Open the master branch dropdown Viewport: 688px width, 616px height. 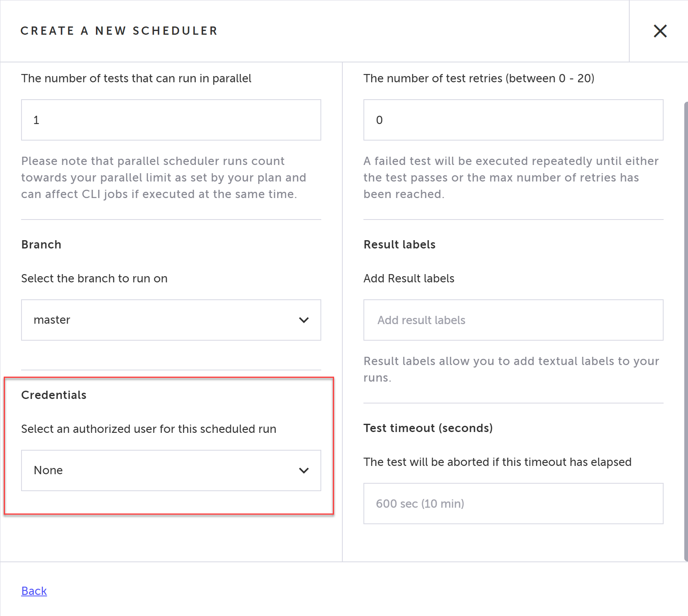[x=171, y=320]
